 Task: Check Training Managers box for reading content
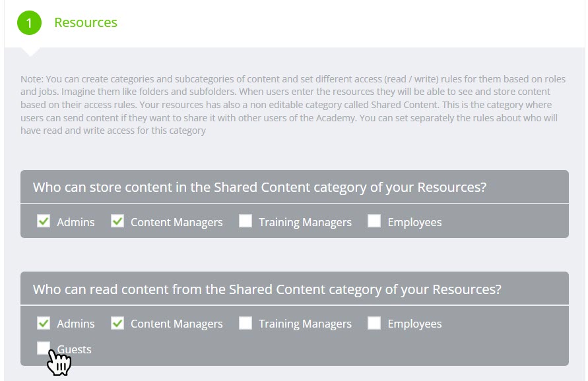245,323
